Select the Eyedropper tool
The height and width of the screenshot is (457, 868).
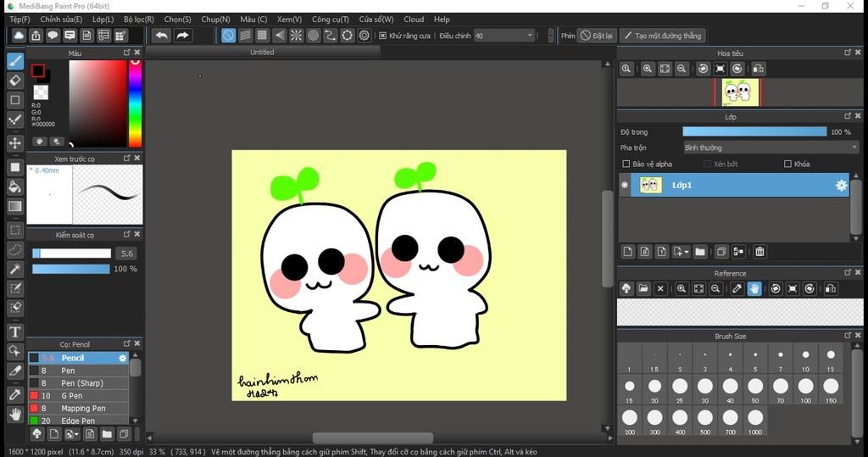14,394
